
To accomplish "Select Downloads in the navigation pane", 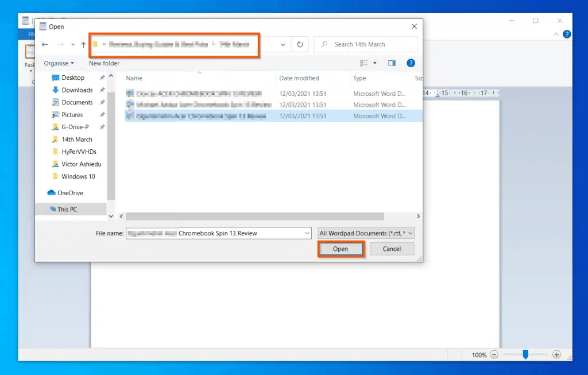I will (77, 90).
